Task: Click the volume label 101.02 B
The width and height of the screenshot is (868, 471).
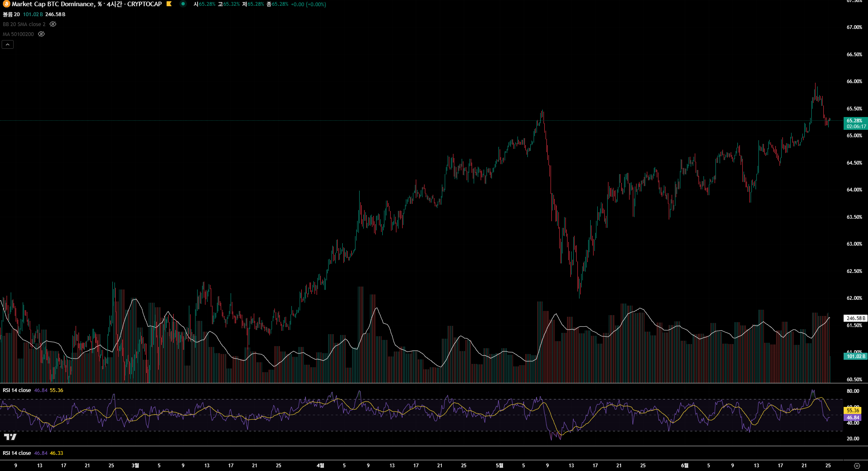Action: [855, 356]
